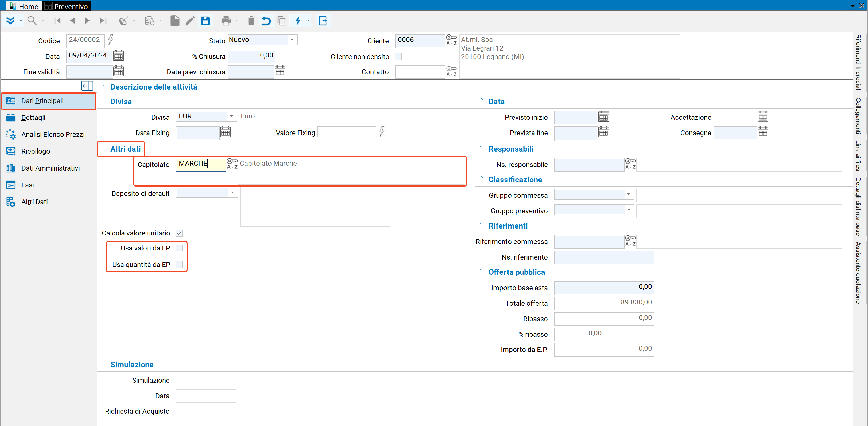Open Dettagli distinta base side panel
Screen dimensions: 868x426
pyautogui.click(x=858, y=207)
